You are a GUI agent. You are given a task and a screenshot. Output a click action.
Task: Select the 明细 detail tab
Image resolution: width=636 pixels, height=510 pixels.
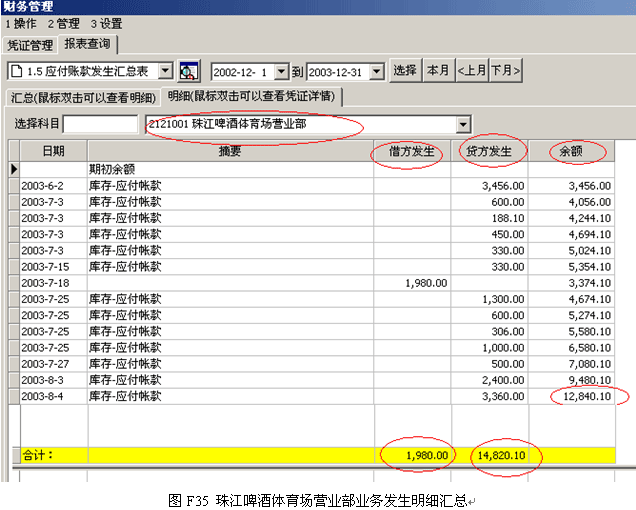(x=253, y=97)
